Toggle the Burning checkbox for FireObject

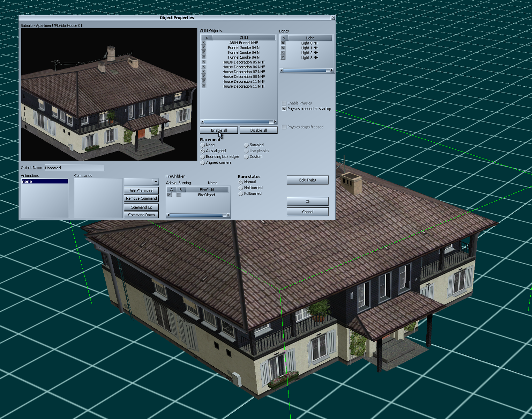179,195
